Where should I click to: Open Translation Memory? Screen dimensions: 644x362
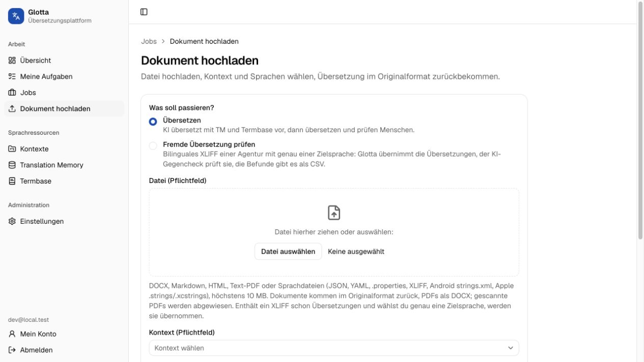64,165
